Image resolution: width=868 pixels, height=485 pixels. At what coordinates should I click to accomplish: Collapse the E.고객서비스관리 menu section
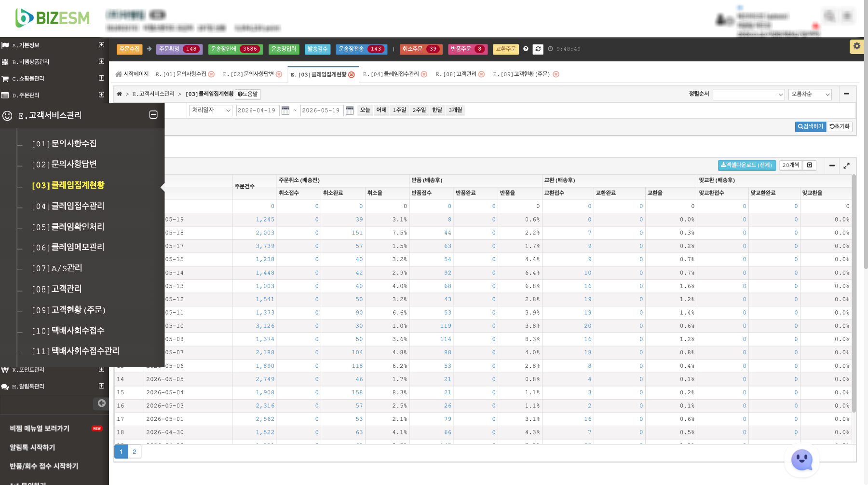click(153, 115)
